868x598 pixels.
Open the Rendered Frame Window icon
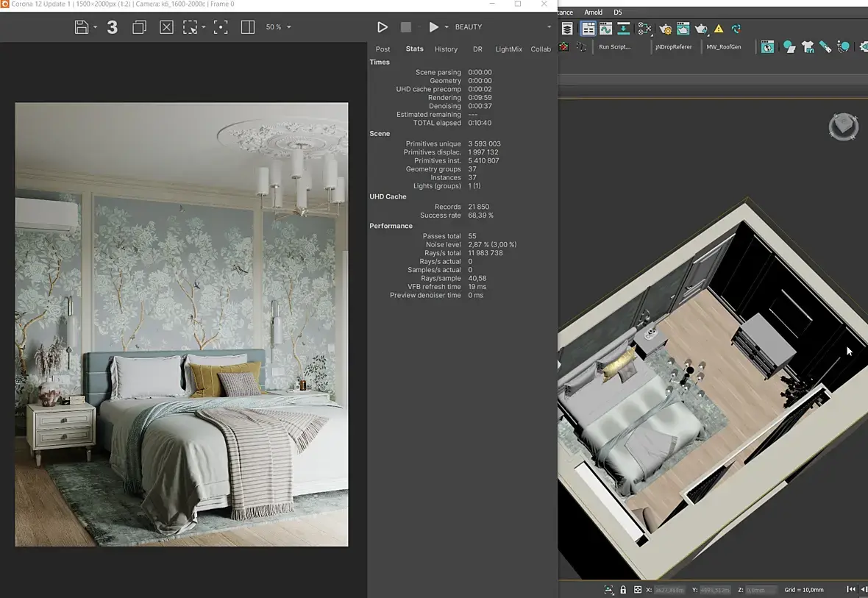point(683,29)
